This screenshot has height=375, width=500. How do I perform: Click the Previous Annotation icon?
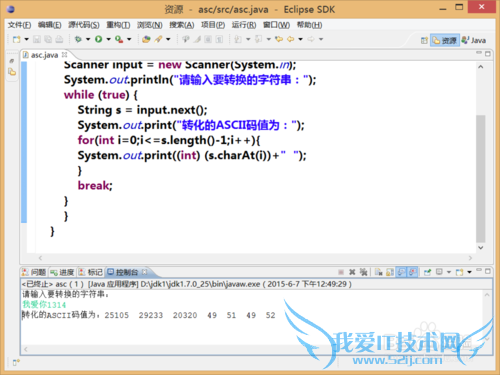click(258, 39)
